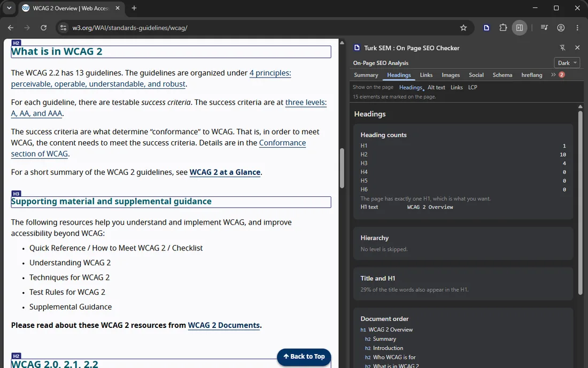
Task: Open a new tab with the plus button
Action: coord(134,8)
